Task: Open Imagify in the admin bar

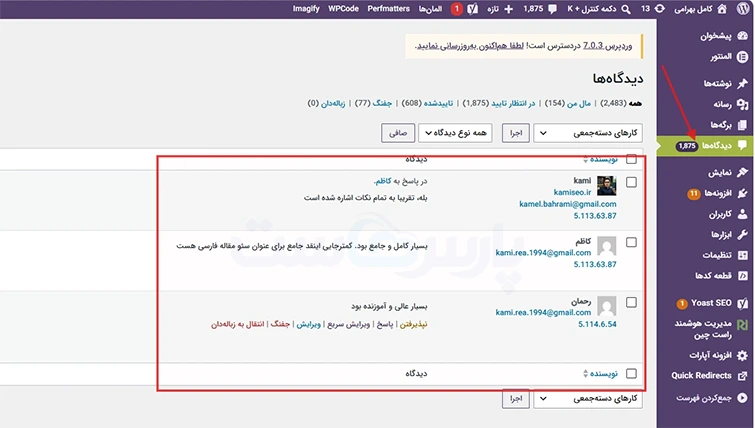Action: coord(306,9)
